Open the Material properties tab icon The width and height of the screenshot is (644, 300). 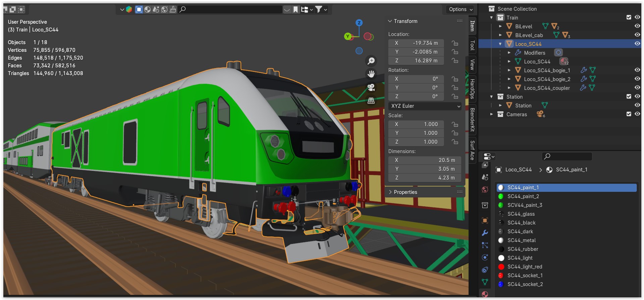point(485,294)
